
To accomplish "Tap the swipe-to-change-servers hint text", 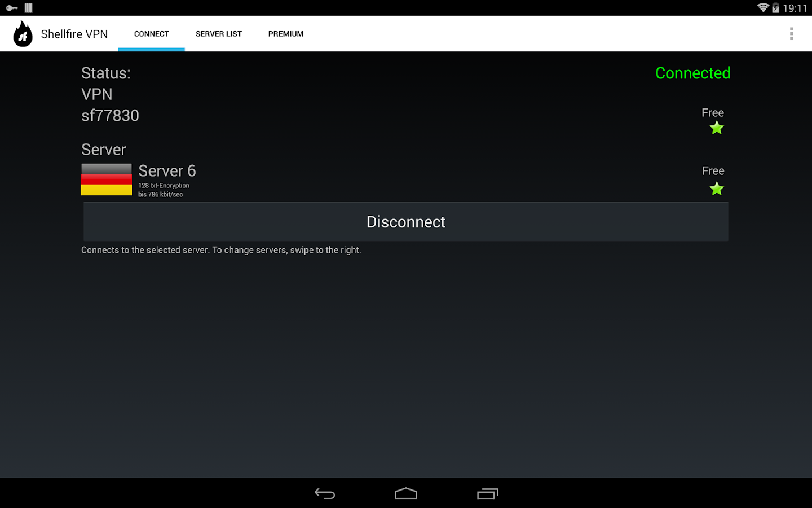I will (x=221, y=250).
